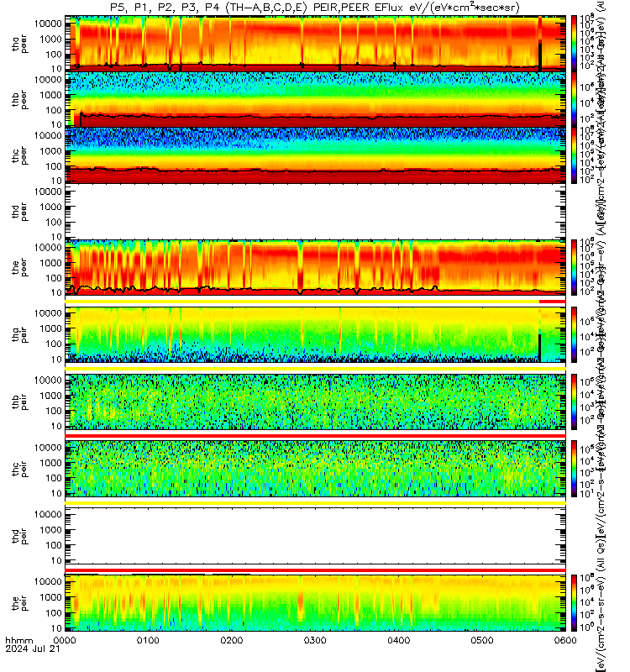Click the 'thd peer' panel axis label
The image size is (630, 672).
pos(19,212)
